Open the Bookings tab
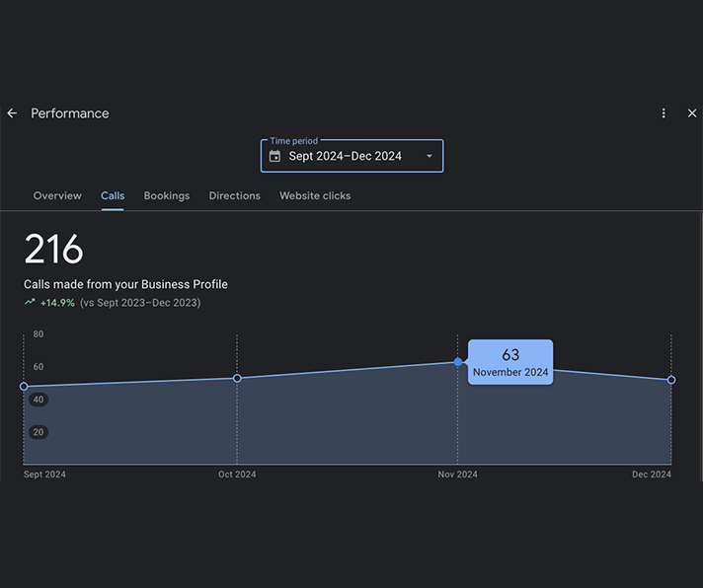The height and width of the screenshot is (588, 703). click(x=167, y=195)
